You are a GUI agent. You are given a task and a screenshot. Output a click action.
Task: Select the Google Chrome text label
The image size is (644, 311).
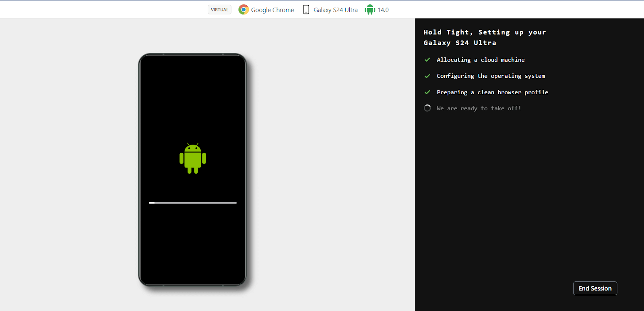272,10
